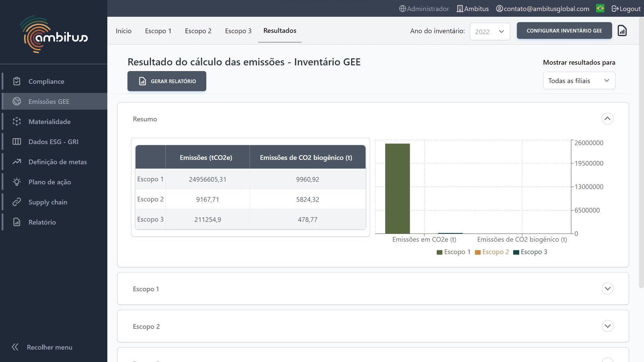Toggle Escopo 2 legend color swatch
The height and width of the screenshot is (362, 644).
478,252
